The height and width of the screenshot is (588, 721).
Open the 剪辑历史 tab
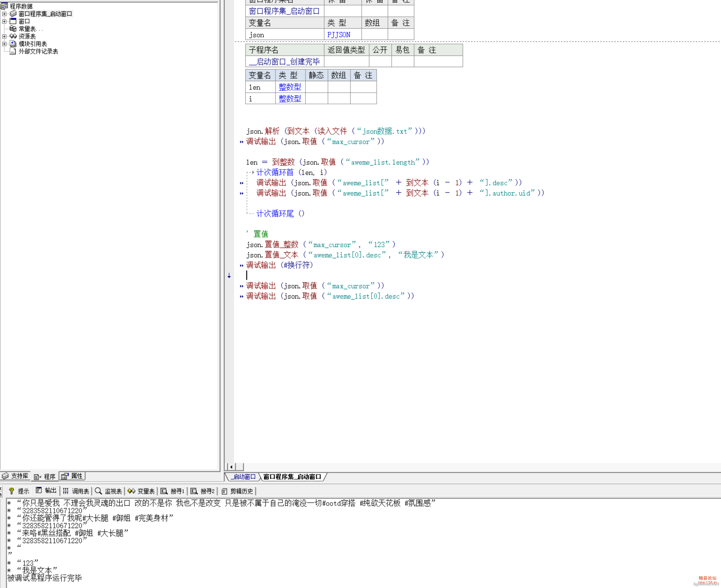(x=237, y=491)
